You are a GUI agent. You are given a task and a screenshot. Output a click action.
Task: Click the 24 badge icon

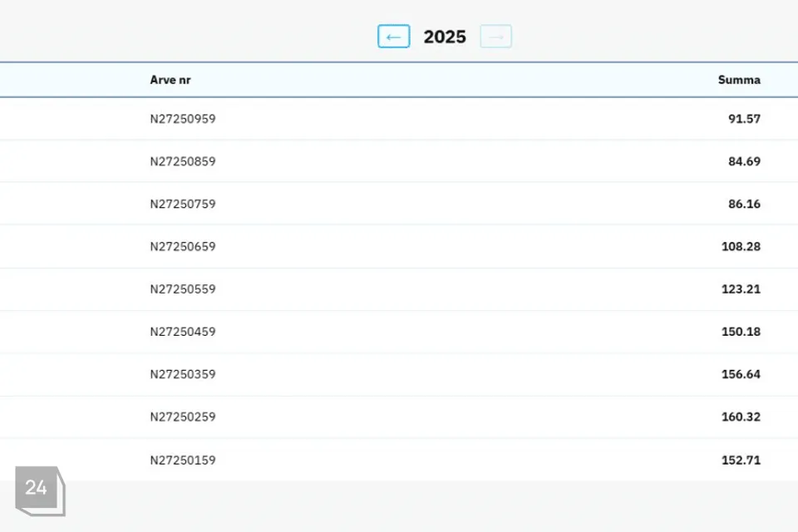[x=38, y=489]
